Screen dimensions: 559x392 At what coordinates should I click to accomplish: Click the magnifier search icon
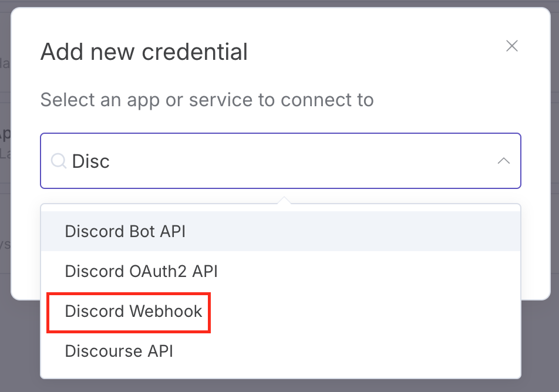58,161
